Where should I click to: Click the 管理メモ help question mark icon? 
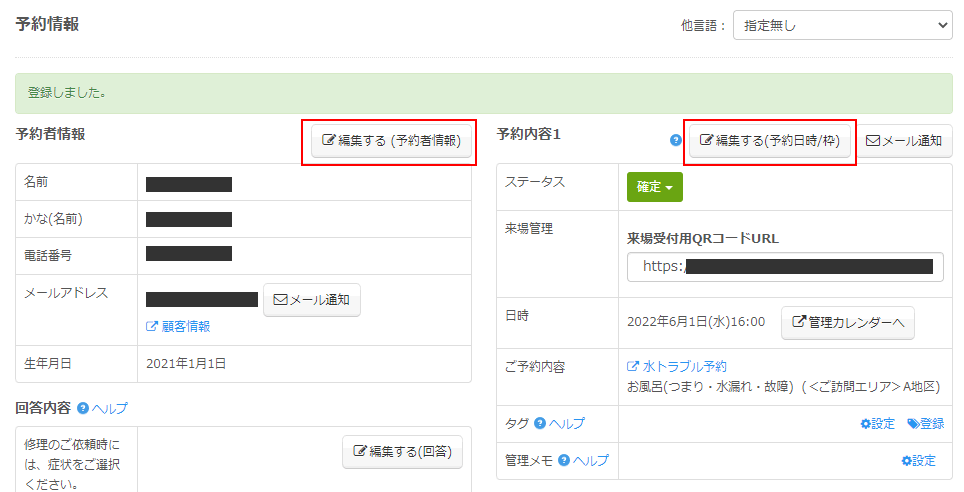pos(564,460)
